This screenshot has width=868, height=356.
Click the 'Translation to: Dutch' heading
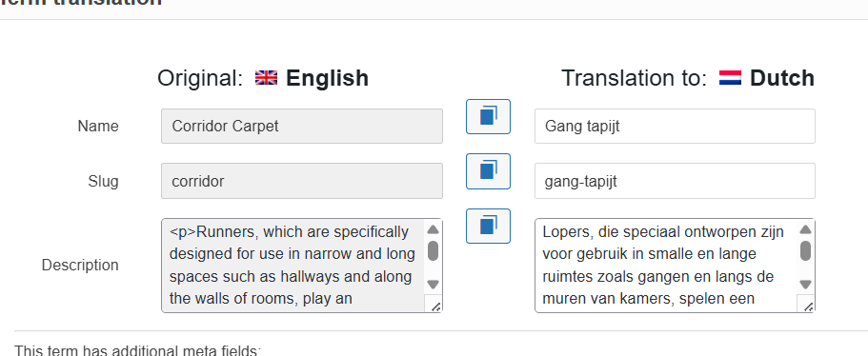(688, 78)
